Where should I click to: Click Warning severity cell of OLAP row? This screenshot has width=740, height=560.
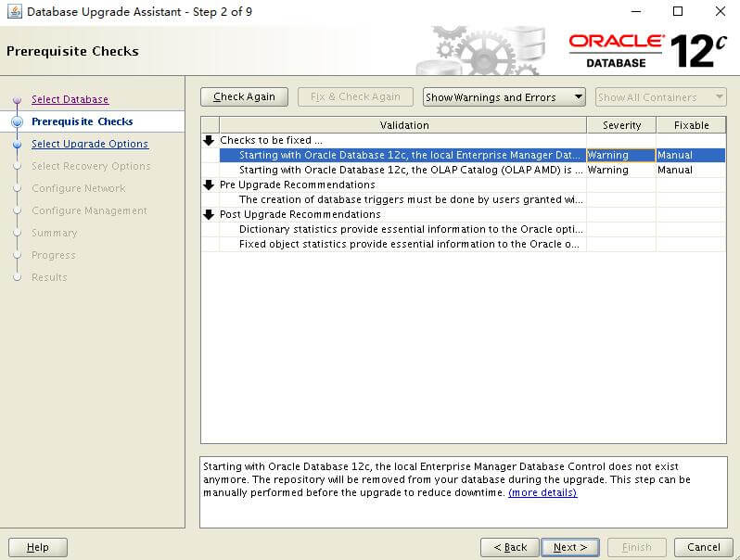[x=621, y=170]
